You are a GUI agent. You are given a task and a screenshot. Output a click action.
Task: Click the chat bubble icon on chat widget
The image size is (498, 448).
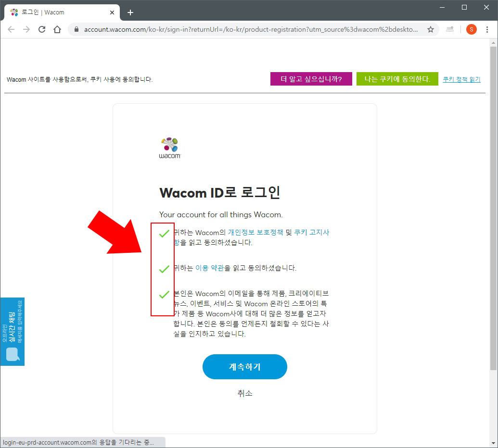click(x=13, y=354)
